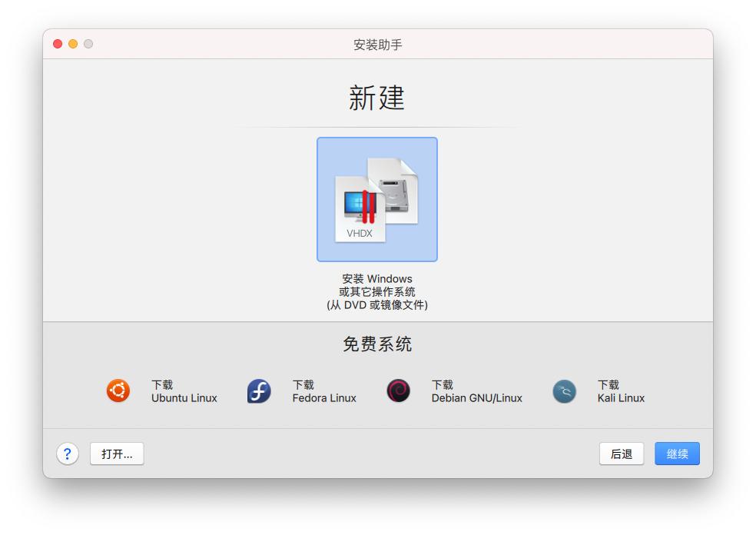Click the 安装 Windows 或其它操作系统 caption text
The image size is (756, 535).
point(377,292)
